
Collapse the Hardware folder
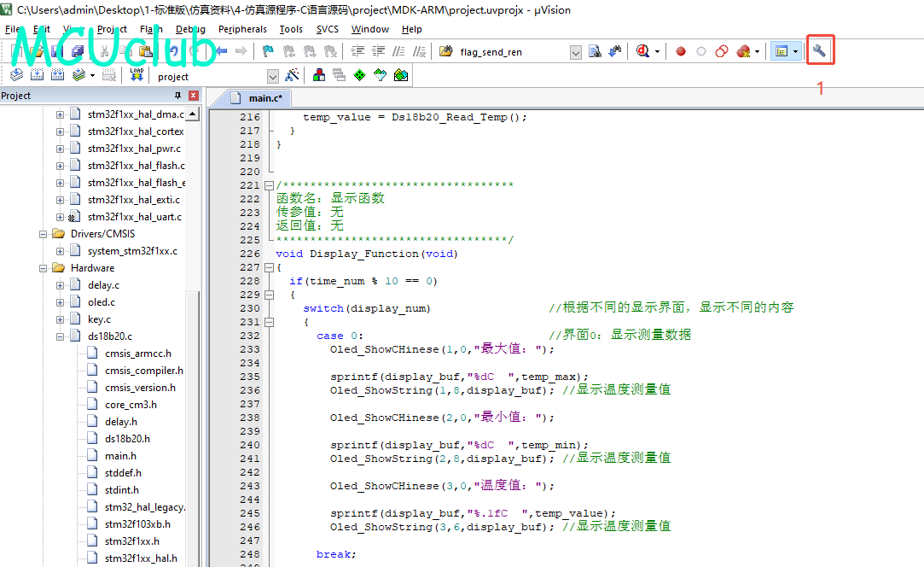[x=43, y=268]
